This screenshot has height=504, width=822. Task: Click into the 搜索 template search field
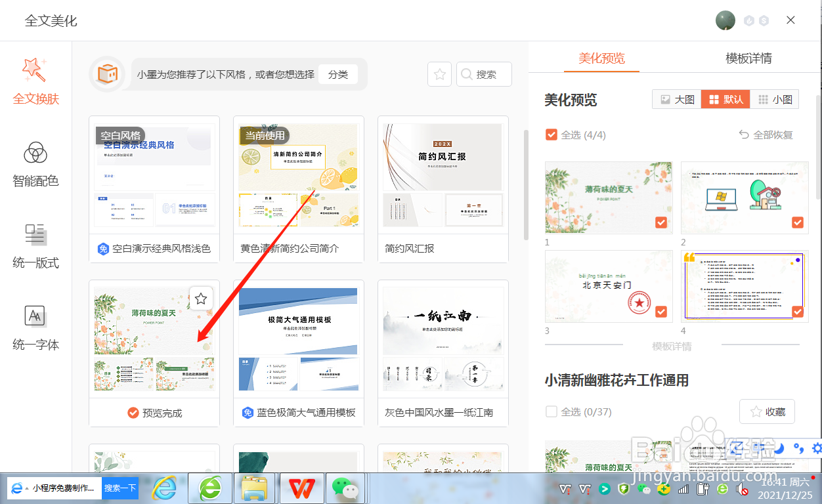tap(484, 74)
